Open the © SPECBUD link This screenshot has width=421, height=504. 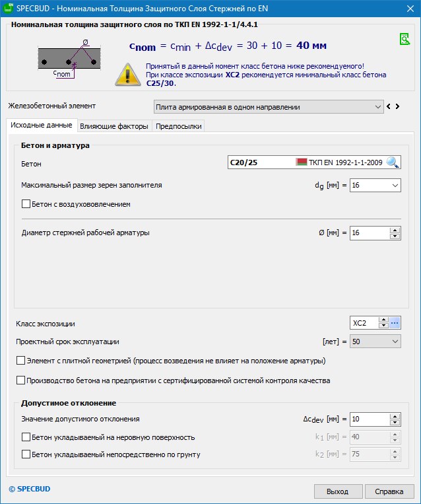tap(29, 489)
